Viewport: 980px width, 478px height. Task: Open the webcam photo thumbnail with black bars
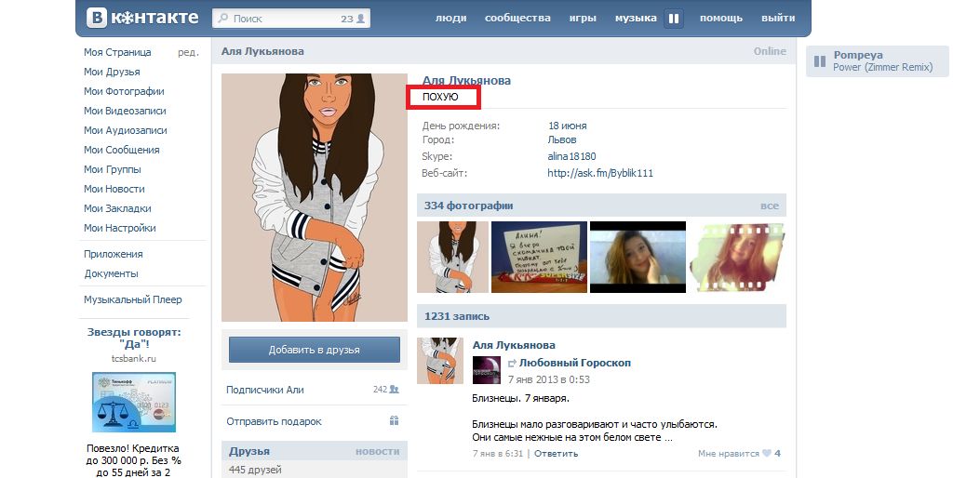click(x=638, y=257)
